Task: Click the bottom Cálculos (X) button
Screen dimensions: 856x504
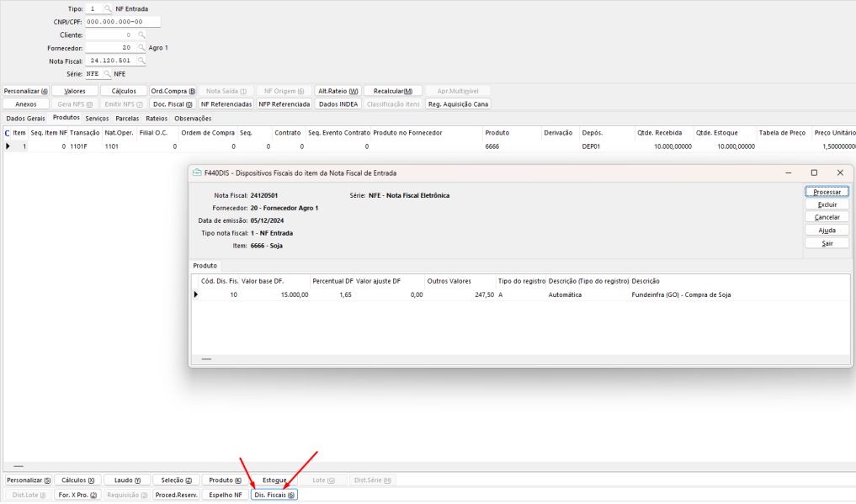Action: 77,480
